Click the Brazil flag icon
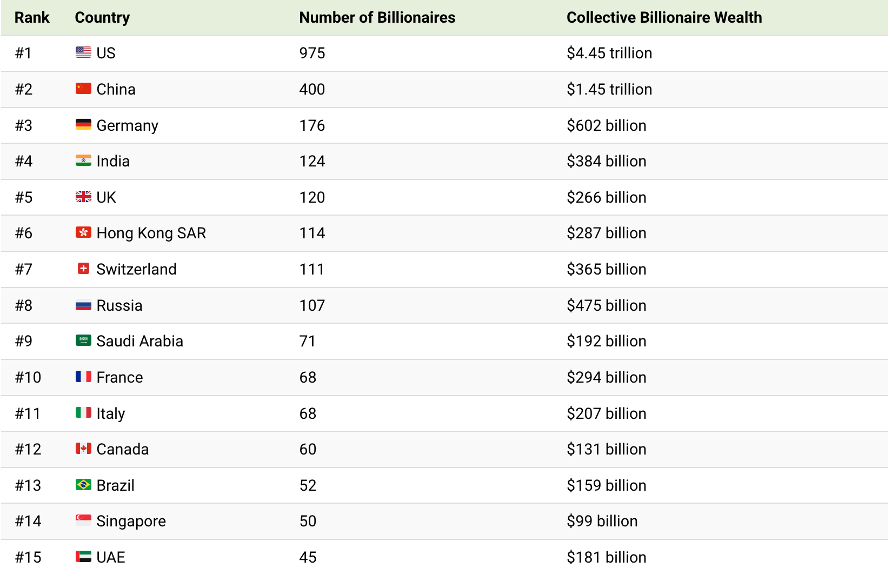The width and height of the screenshot is (891, 588). coord(83,485)
